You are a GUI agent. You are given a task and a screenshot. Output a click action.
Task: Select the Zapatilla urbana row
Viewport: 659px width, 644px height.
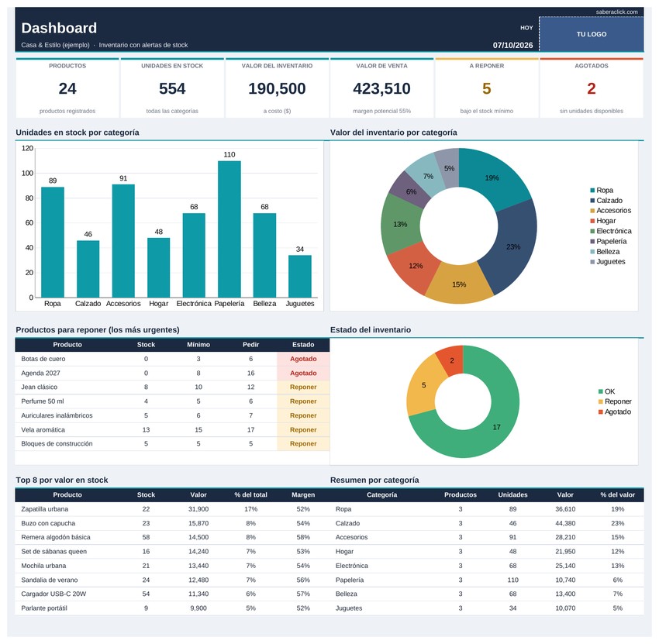pyautogui.click(x=172, y=509)
